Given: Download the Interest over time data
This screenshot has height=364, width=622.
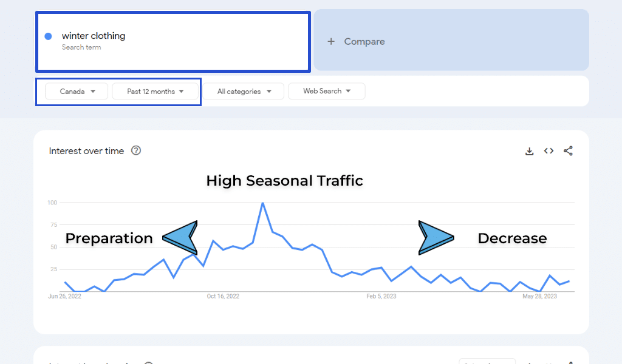Looking at the screenshot, I should [529, 151].
